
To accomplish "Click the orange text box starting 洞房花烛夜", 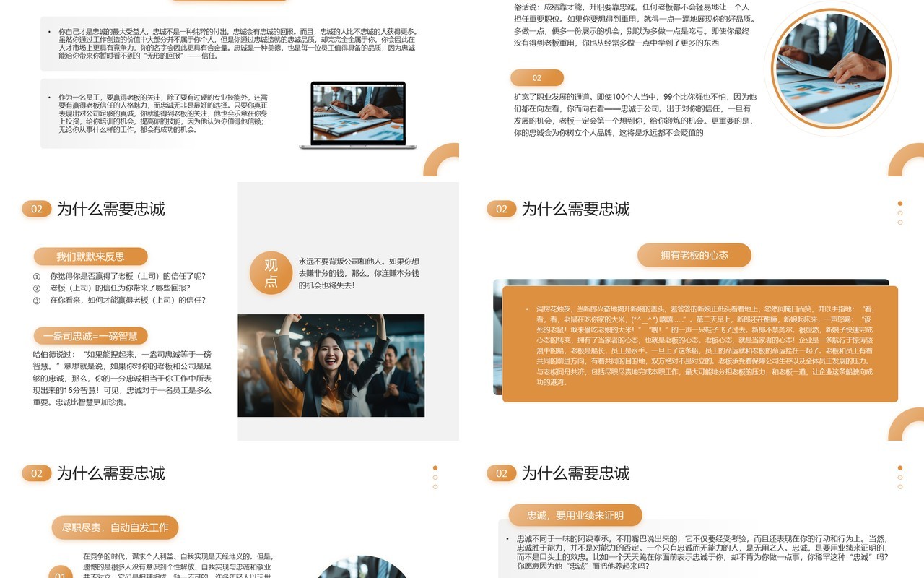I will 700,344.
